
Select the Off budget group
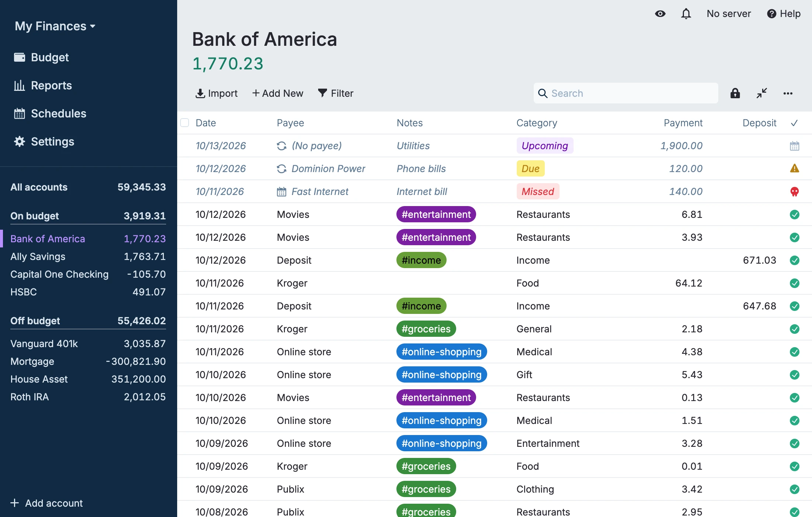[88, 321]
